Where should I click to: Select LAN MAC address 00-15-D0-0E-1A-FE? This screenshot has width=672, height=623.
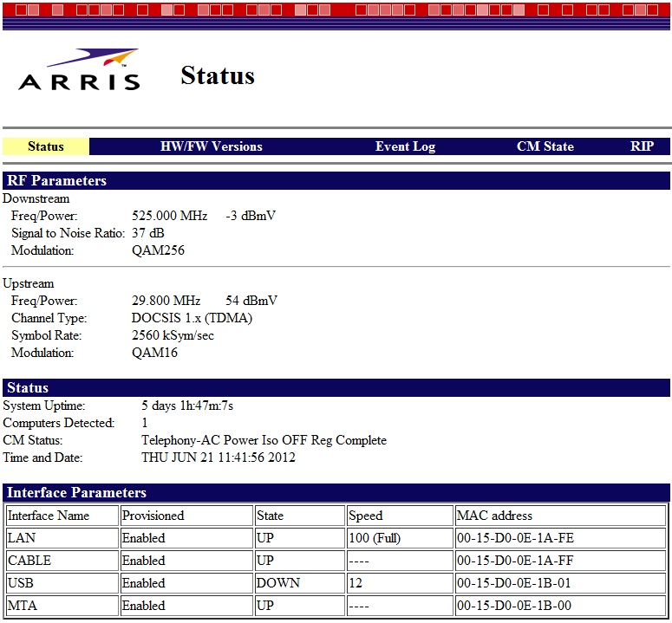(x=560, y=538)
